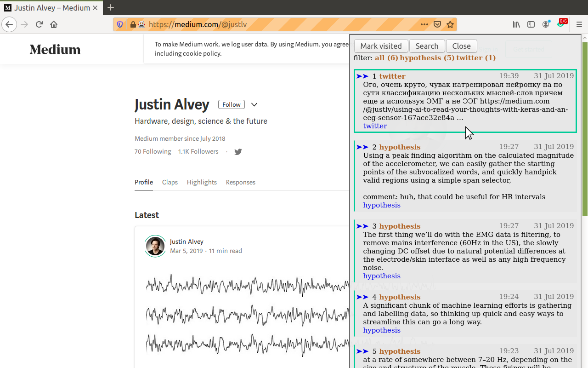Open page actions three-dot menu in address bar
This screenshot has height=368, width=588.
[424, 24]
